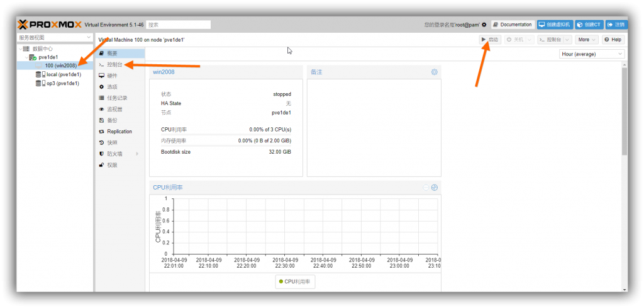Click the Proxmox logo
644x308 pixels.
pos(50,25)
